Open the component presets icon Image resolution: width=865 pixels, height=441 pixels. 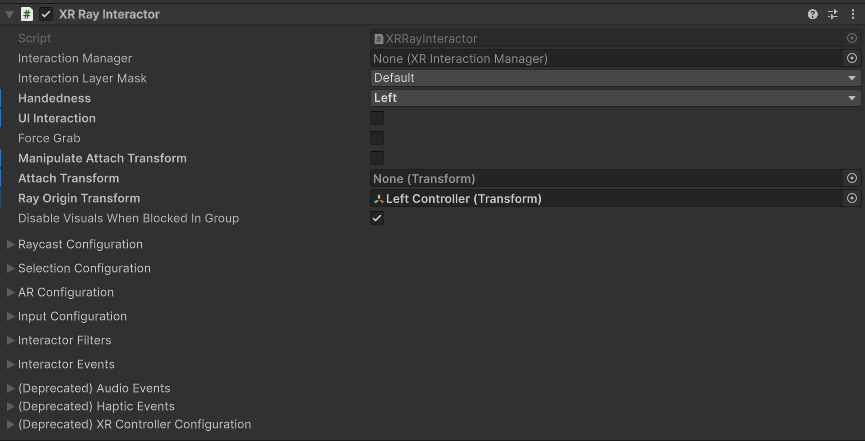tap(833, 14)
